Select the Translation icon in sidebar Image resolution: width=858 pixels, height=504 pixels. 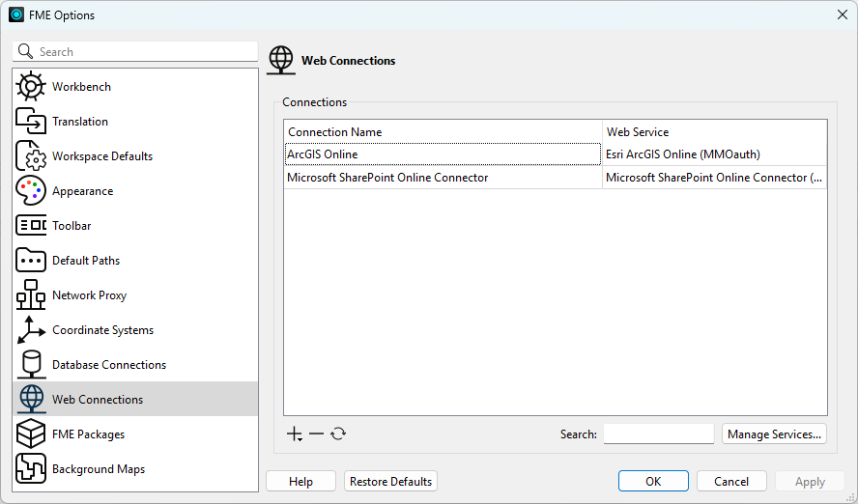coord(31,122)
